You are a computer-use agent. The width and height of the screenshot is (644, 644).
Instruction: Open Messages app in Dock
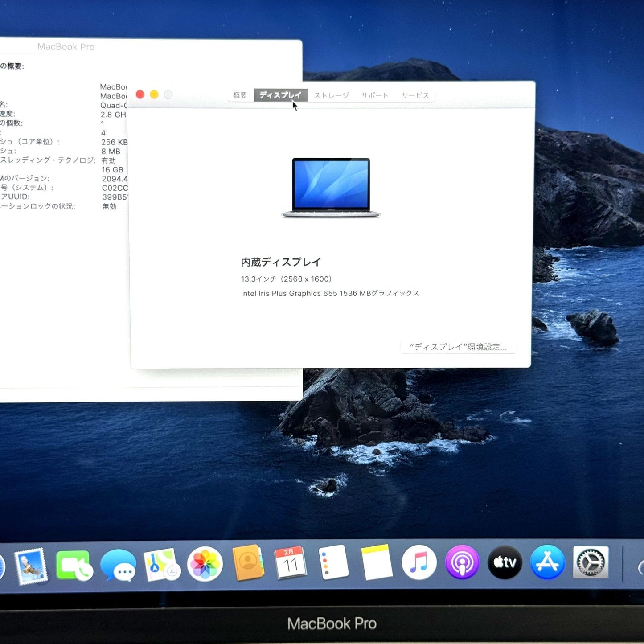pos(118,565)
